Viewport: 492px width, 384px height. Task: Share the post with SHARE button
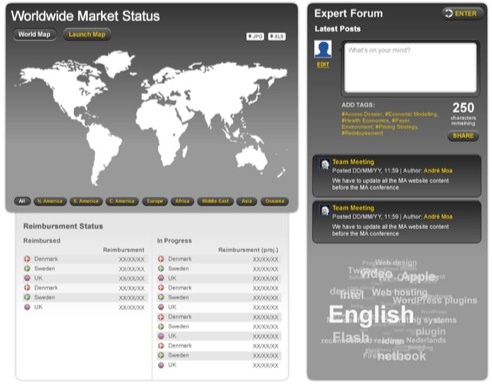pyautogui.click(x=463, y=136)
